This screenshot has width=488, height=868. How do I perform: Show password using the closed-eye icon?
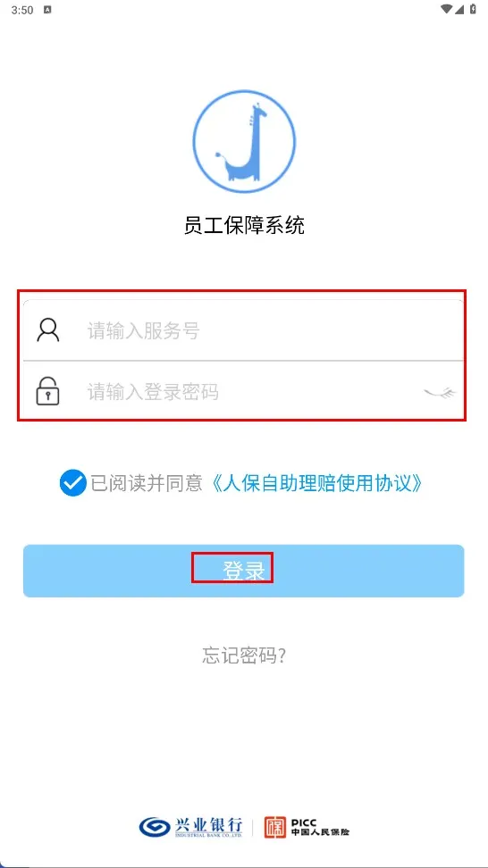point(441,393)
